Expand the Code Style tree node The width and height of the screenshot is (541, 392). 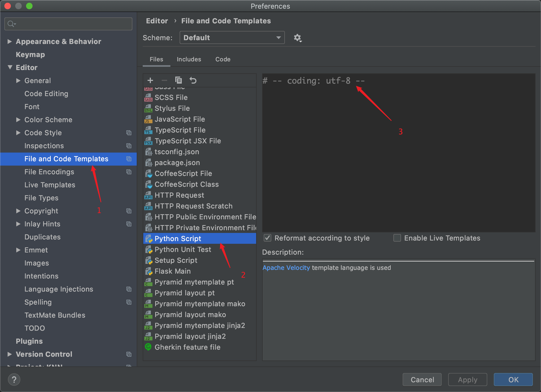[18, 133]
